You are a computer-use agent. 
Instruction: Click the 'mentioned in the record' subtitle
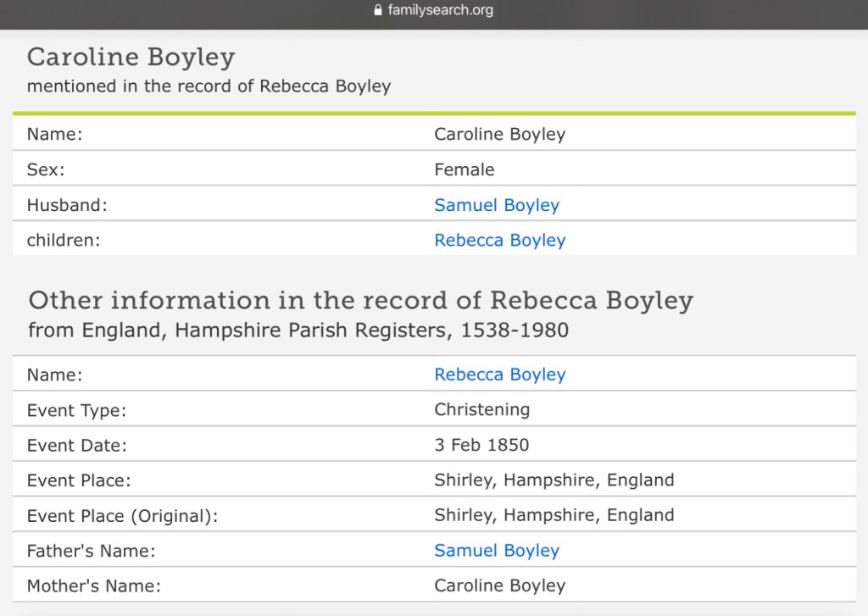209,86
